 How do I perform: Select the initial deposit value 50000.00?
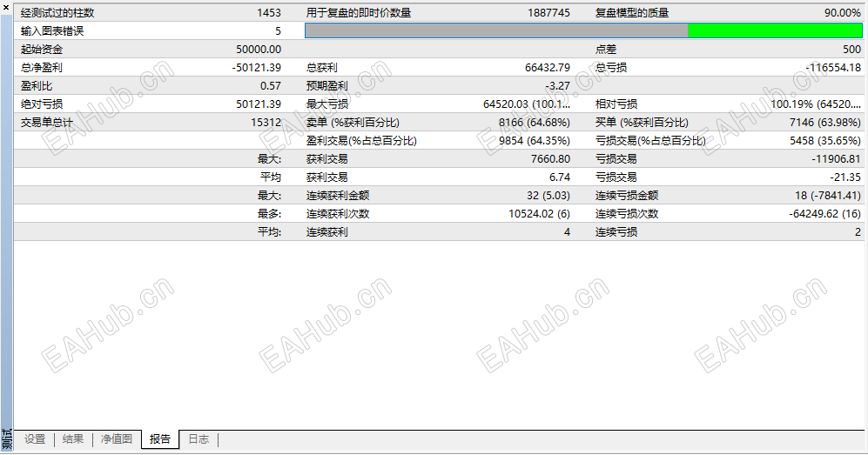(x=259, y=50)
